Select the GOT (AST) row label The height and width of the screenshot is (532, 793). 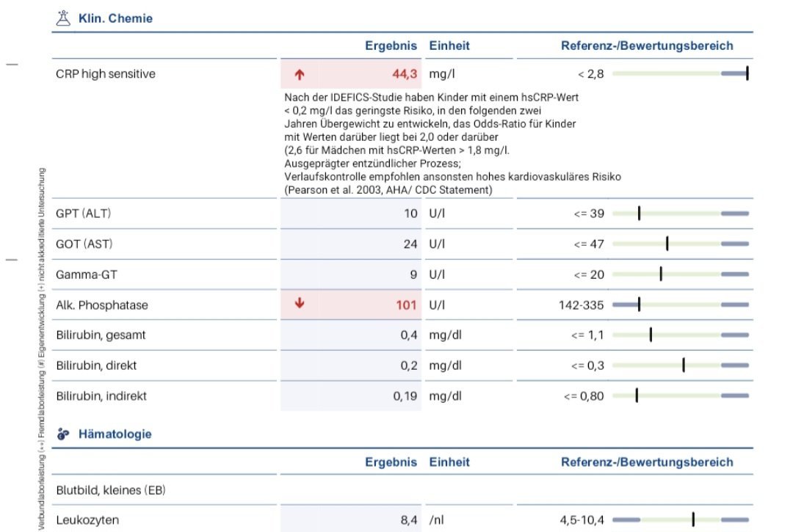(x=84, y=244)
